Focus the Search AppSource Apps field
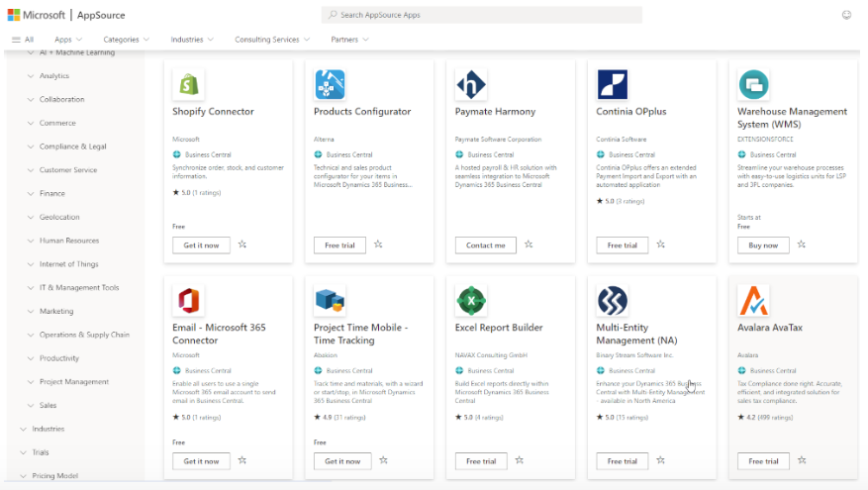The image size is (868, 490). [482, 15]
